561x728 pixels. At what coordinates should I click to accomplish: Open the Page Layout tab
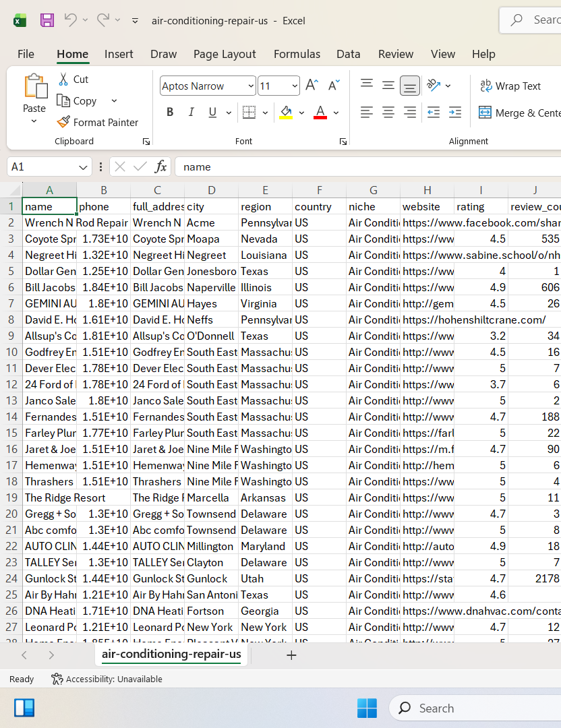[x=225, y=55]
